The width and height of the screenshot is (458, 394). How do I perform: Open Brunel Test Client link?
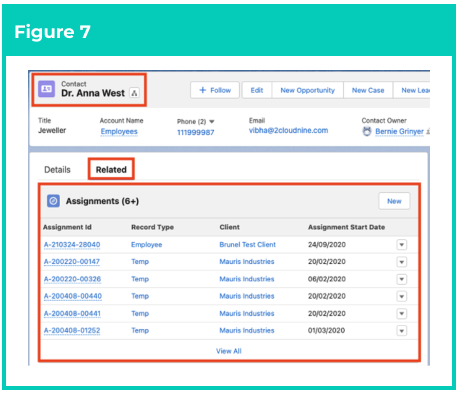[248, 245]
